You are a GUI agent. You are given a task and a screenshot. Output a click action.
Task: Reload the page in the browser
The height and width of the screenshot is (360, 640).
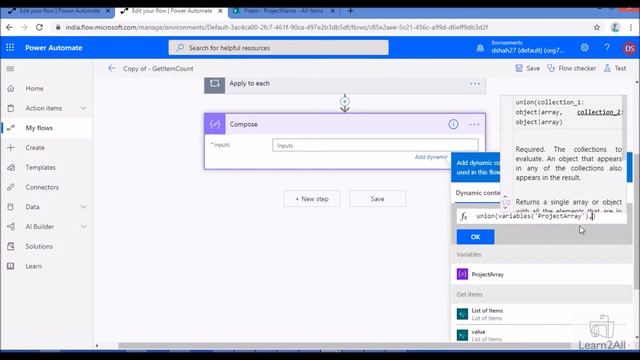click(x=39, y=27)
